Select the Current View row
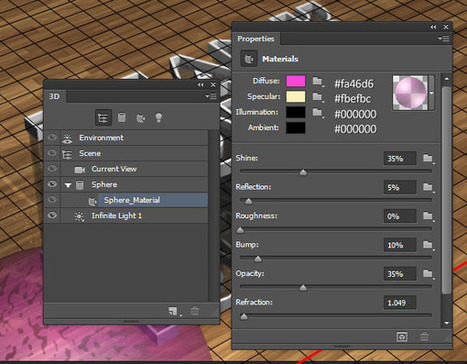This screenshot has height=364, width=467. (x=126, y=169)
